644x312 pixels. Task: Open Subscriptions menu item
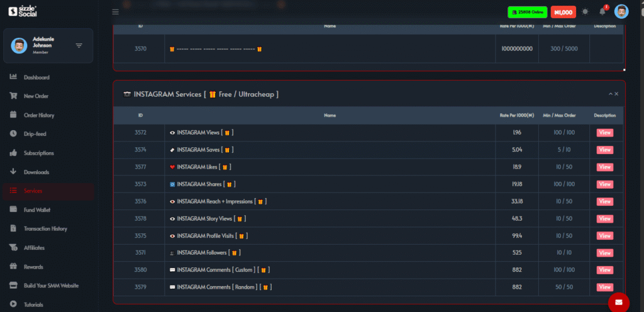coord(38,153)
